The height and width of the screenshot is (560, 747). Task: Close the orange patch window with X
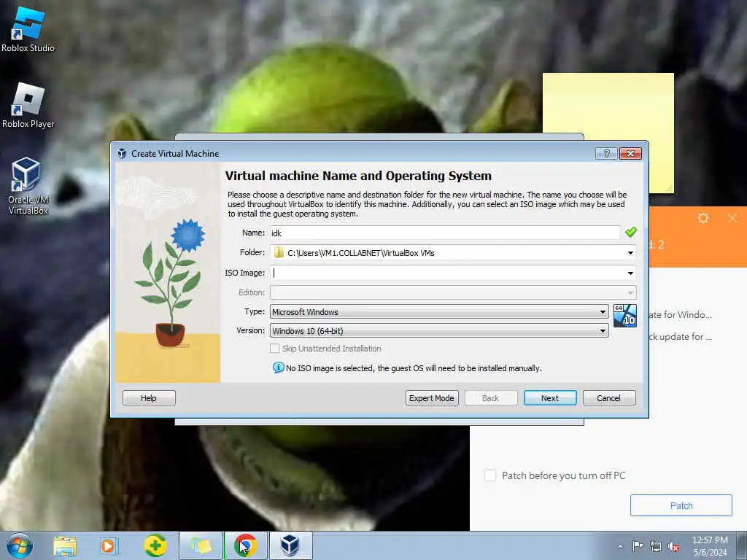(732, 218)
